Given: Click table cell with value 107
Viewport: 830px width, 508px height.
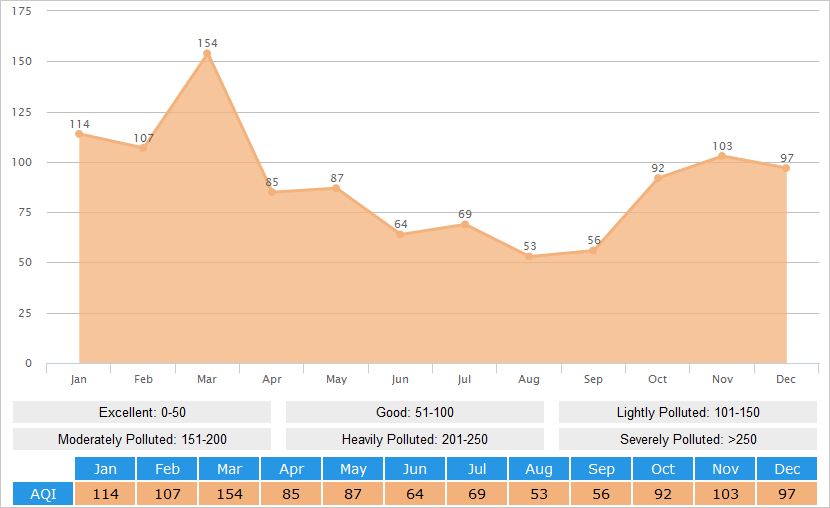Looking at the screenshot, I should (167, 494).
